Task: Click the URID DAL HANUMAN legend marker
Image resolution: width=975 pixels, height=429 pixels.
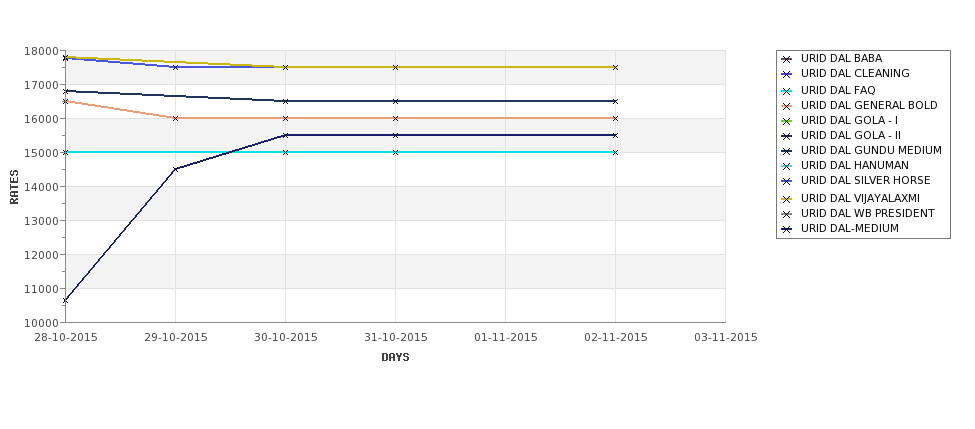Action: click(x=787, y=166)
